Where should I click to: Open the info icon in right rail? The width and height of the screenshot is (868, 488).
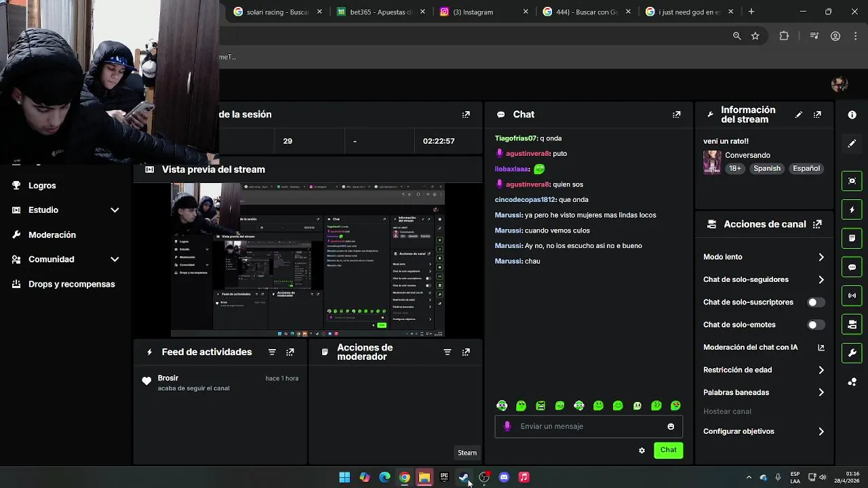(852, 115)
